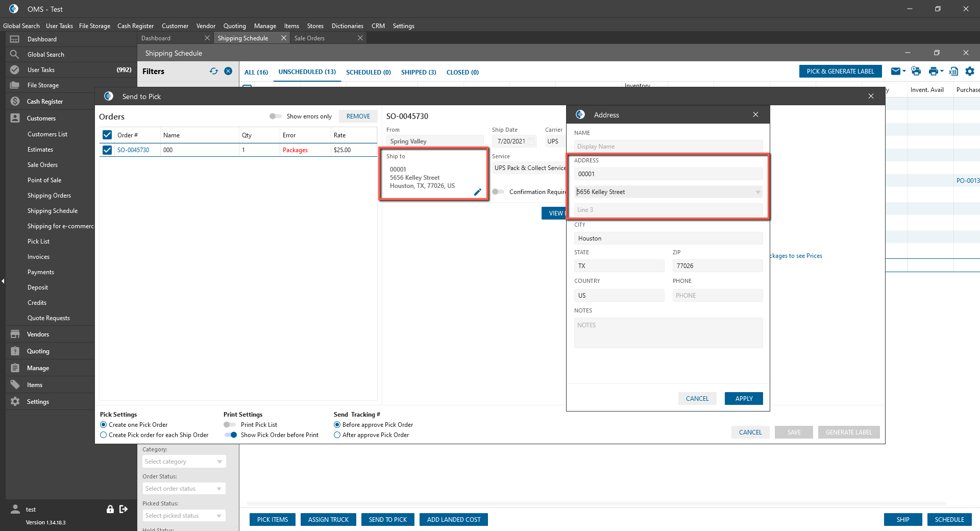Click the refresh filters icon
980x531 pixels.
click(x=214, y=71)
